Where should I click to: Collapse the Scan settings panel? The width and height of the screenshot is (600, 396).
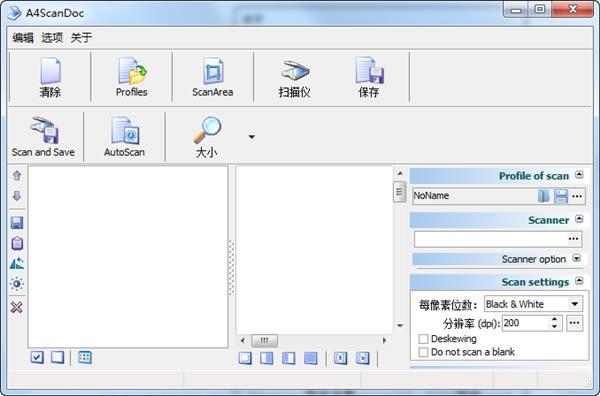(579, 281)
